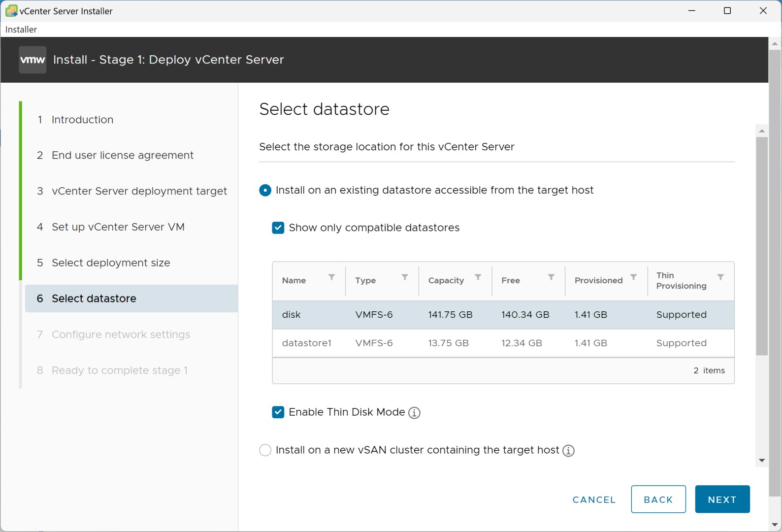The image size is (782, 532).
Task: Click the Name column filter icon
Action: coord(332,277)
